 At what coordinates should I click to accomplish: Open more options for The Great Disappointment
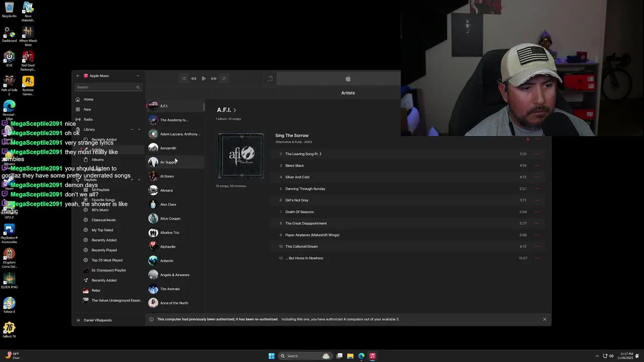point(537,223)
